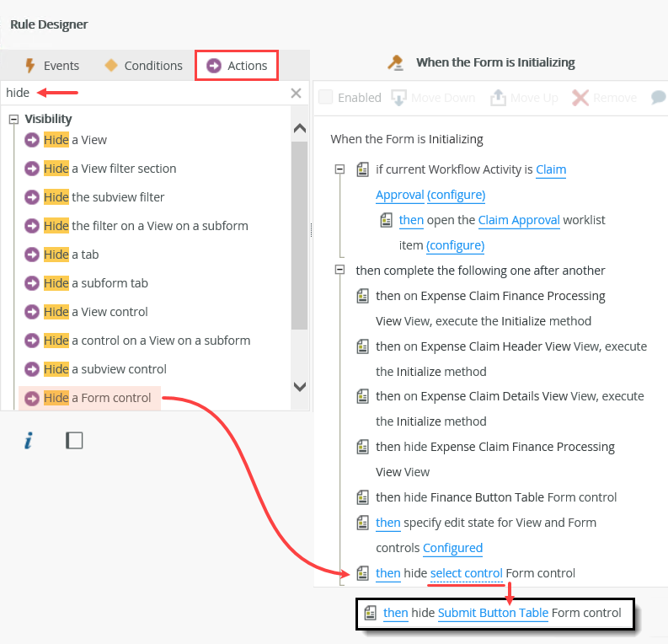The width and height of the screenshot is (668, 644).
Task: Switch to the Events tab
Action: click(51, 66)
